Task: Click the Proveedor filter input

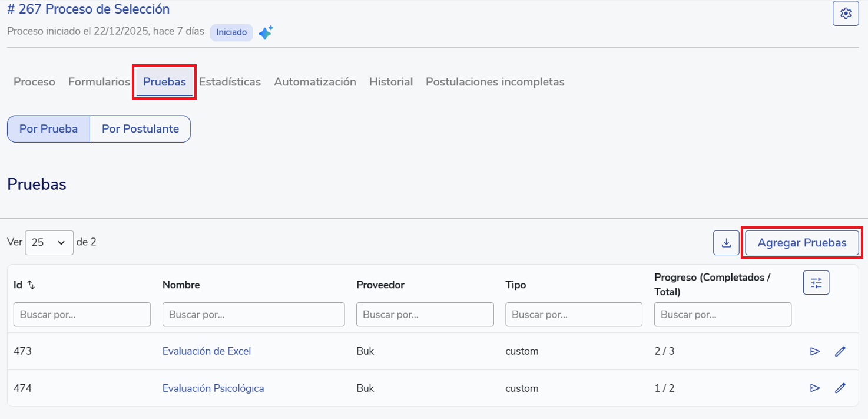Action: (425, 315)
